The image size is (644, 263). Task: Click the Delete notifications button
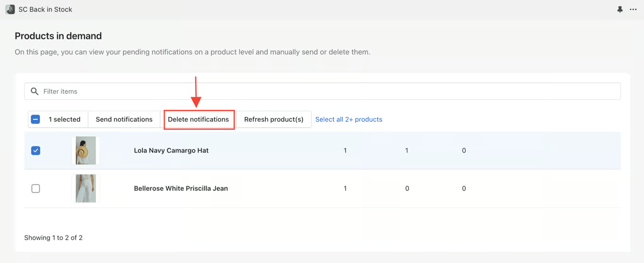tap(198, 119)
